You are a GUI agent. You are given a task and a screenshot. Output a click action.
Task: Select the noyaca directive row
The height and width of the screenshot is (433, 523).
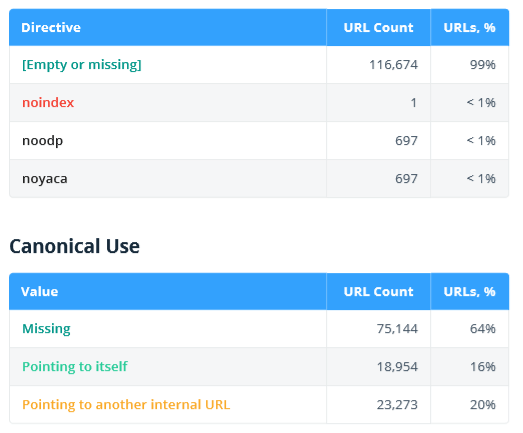[x=259, y=178]
